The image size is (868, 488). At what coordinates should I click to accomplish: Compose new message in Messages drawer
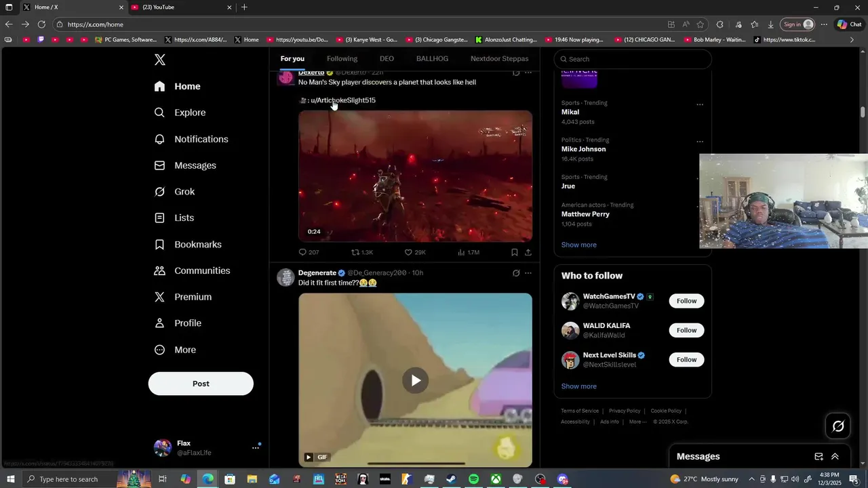tap(818, 457)
